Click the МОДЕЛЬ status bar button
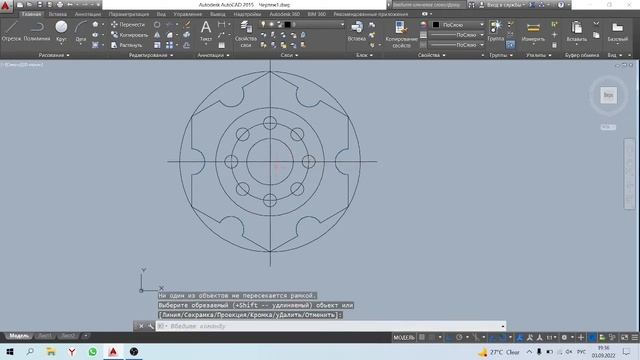640x360 pixels. [404, 338]
